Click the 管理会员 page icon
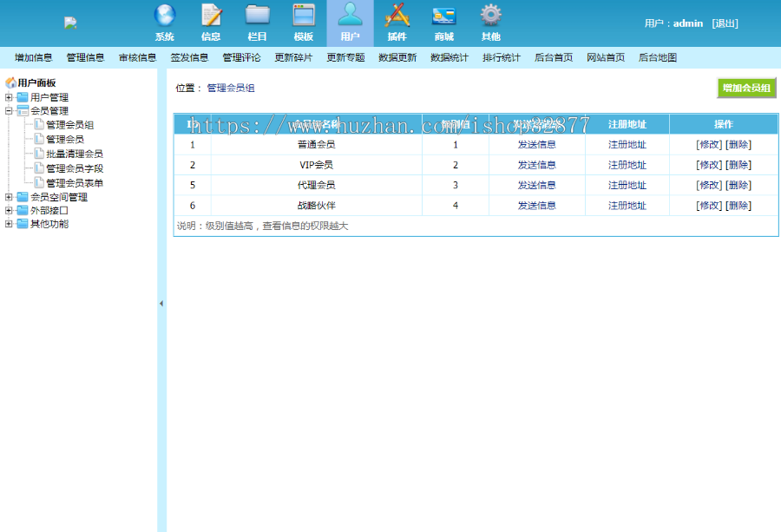Viewport: 781px width, 532px height. pyautogui.click(x=39, y=139)
